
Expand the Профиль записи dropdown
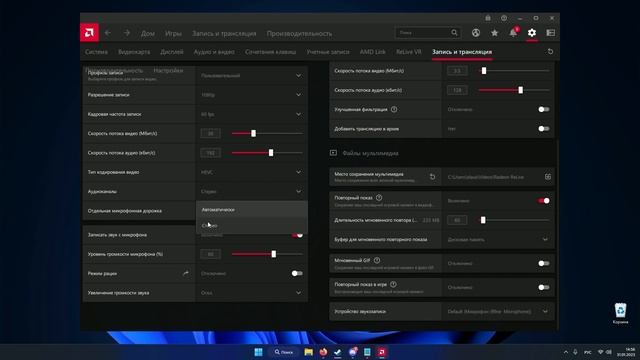tap(252, 76)
